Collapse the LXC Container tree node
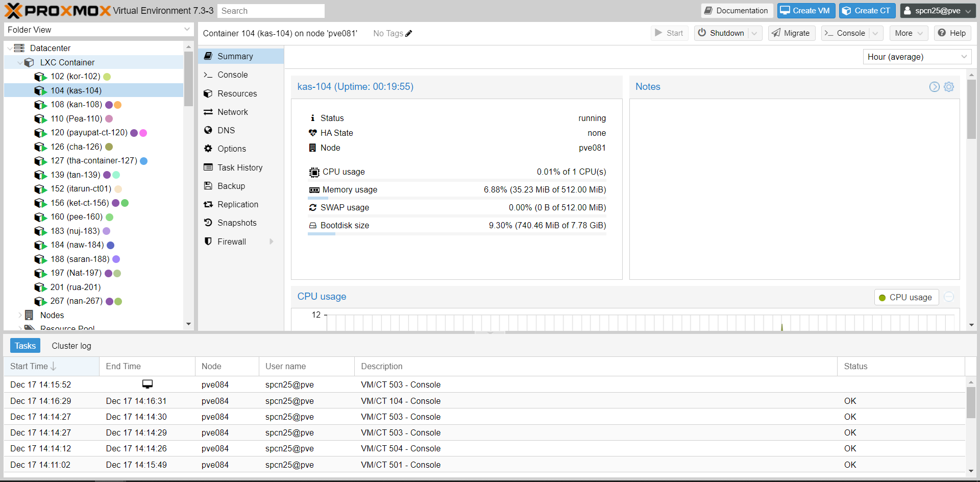This screenshot has width=980, height=482. [x=20, y=62]
